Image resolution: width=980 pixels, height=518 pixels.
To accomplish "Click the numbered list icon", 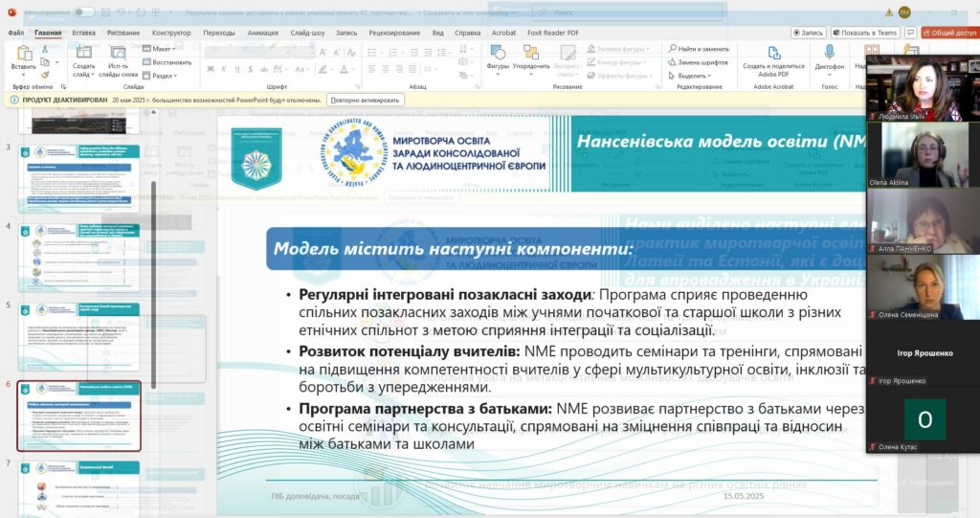I will pyautogui.click(x=393, y=52).
